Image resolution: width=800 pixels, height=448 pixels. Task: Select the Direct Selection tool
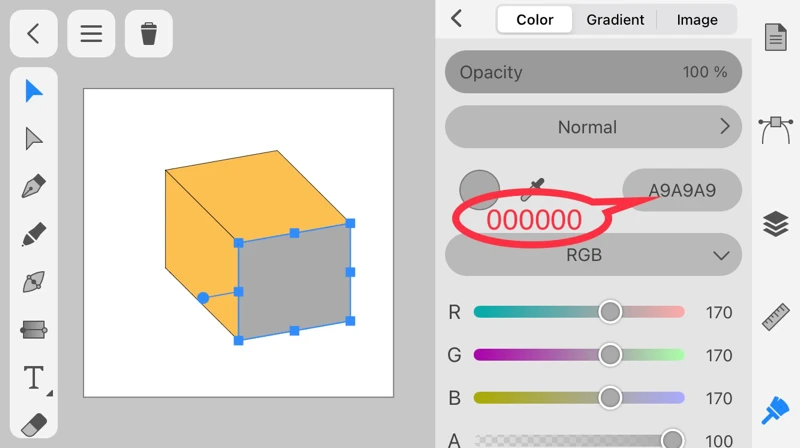34,139
